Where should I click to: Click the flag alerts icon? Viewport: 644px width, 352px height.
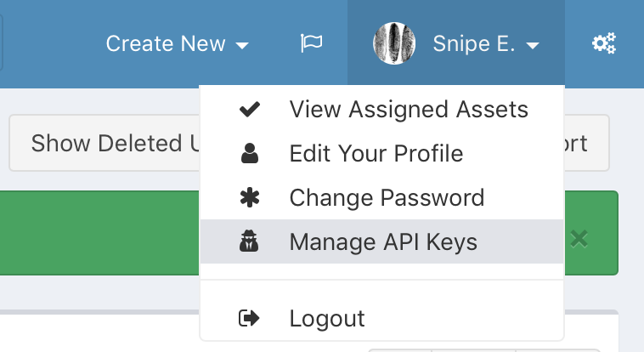311,43
